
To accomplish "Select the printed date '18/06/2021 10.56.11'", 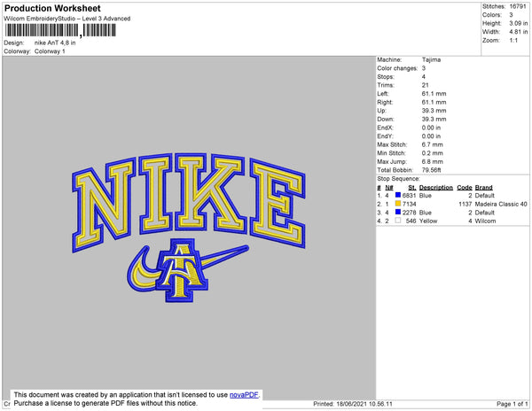I will point(364,404).
